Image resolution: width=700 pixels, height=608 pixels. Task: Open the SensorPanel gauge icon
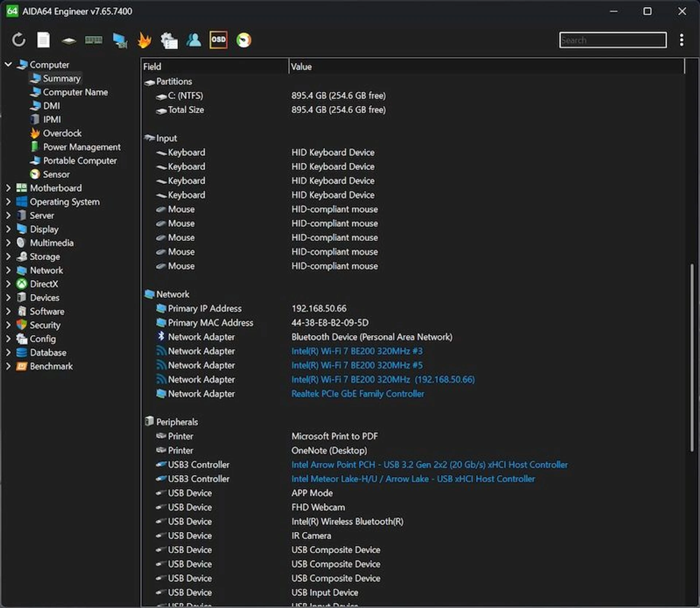pos(244,40)
